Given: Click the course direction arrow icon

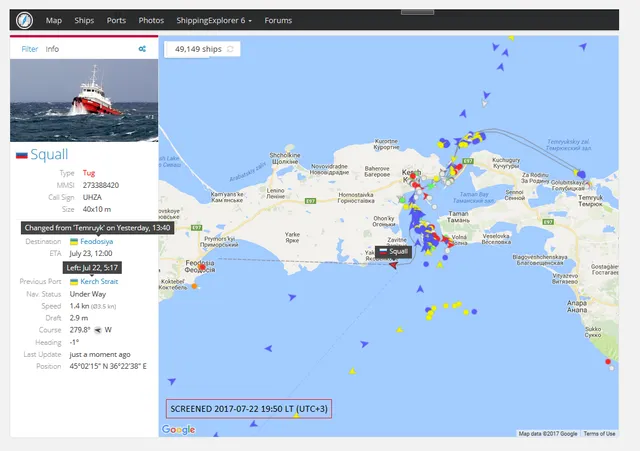Looking at the screenshot, I should pos(98,329).
